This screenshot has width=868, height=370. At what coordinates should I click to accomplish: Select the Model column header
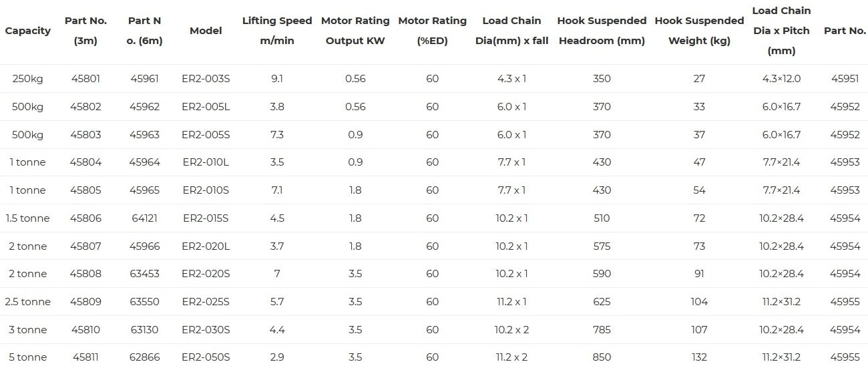coord(206,31)
